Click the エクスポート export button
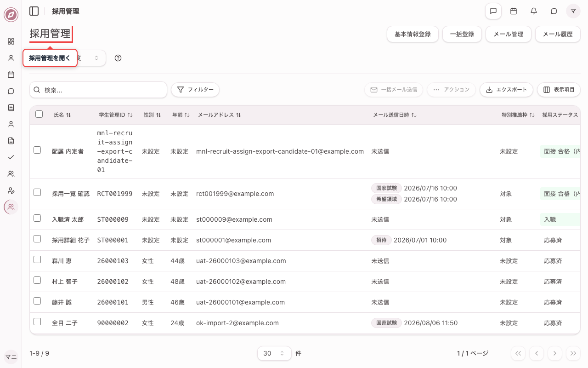Viewport: 588px width, 368px height. click(x=506, y=90)
